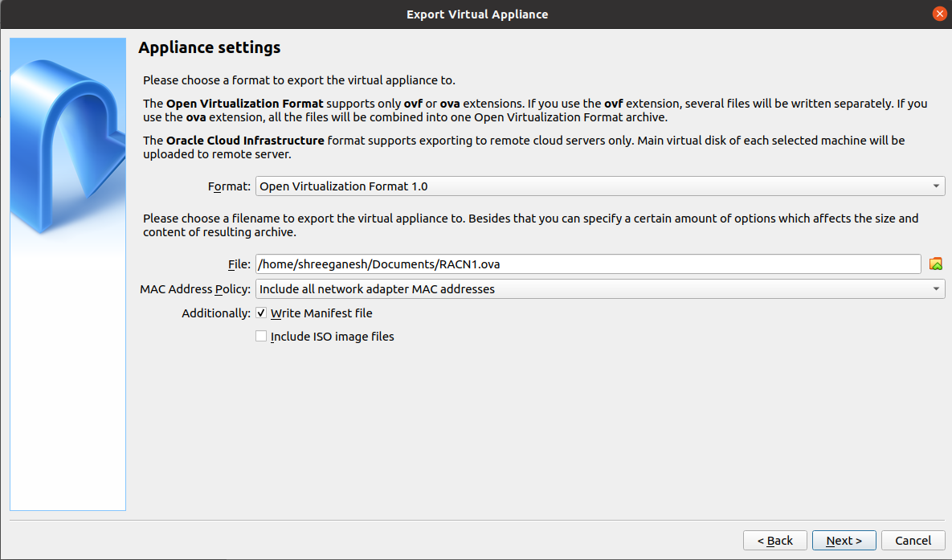Click the File label
952x560 pixels.
click(x=239, y=264)
